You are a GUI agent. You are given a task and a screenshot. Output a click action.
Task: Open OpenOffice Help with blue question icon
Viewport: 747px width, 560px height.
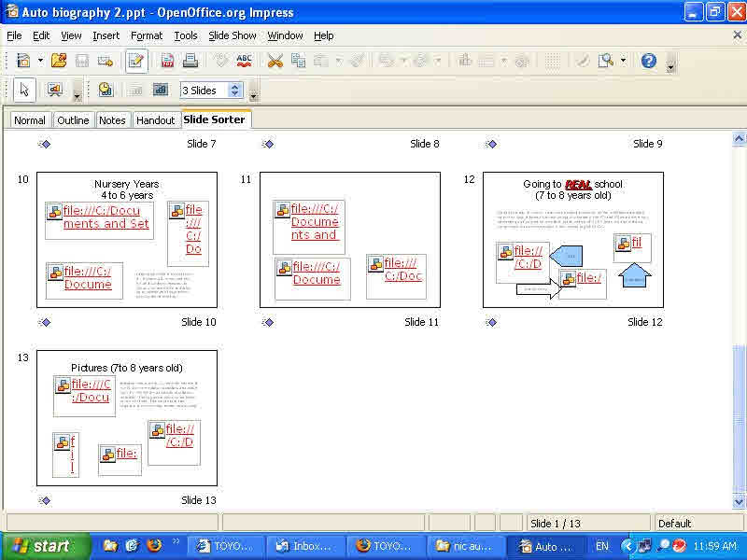[x=648, y=61]
